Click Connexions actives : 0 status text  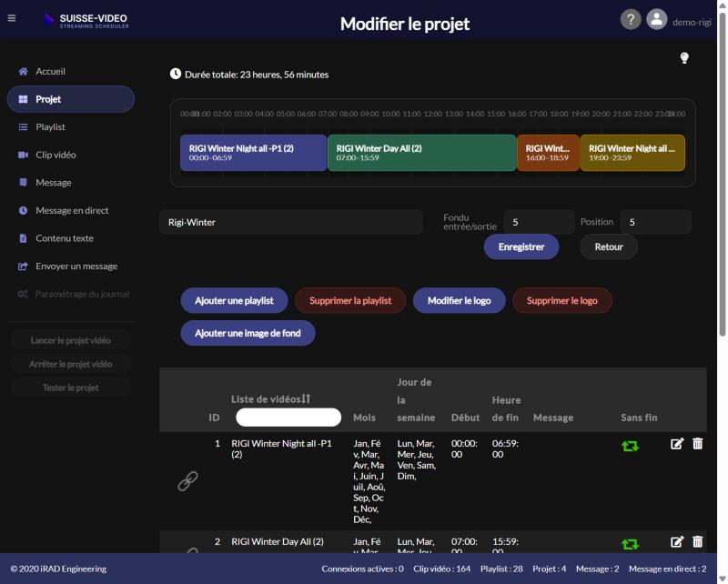362,569
